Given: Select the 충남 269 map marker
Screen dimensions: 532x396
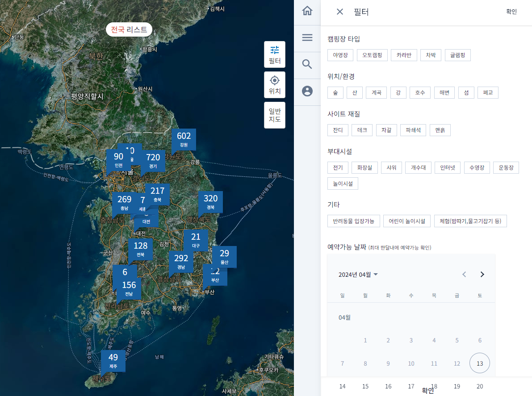Looking at the screenshot, I should coord(124,203).
